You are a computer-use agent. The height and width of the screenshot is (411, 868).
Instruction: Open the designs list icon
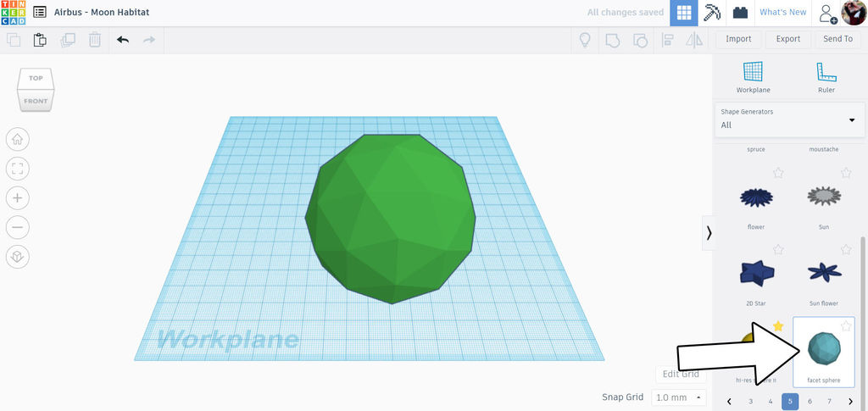pos(40,12)
